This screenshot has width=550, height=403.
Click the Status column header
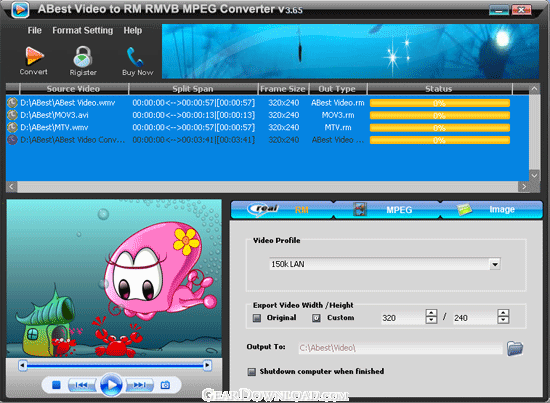439,89
